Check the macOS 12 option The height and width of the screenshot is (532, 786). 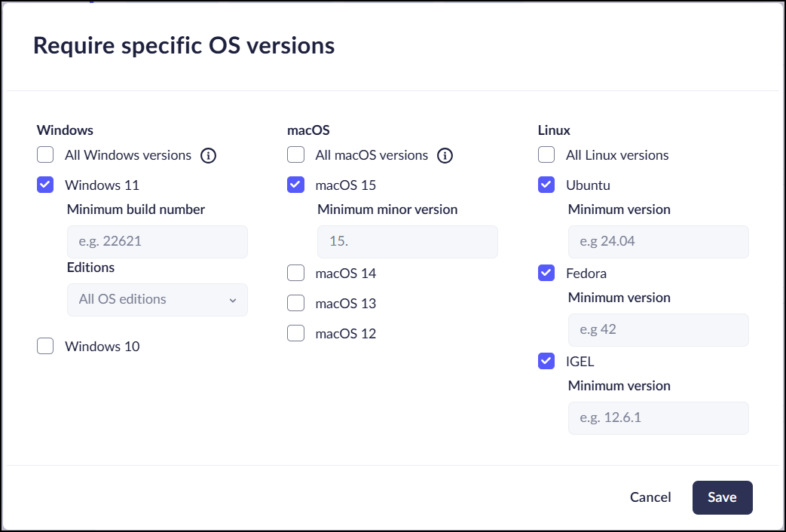296,333
